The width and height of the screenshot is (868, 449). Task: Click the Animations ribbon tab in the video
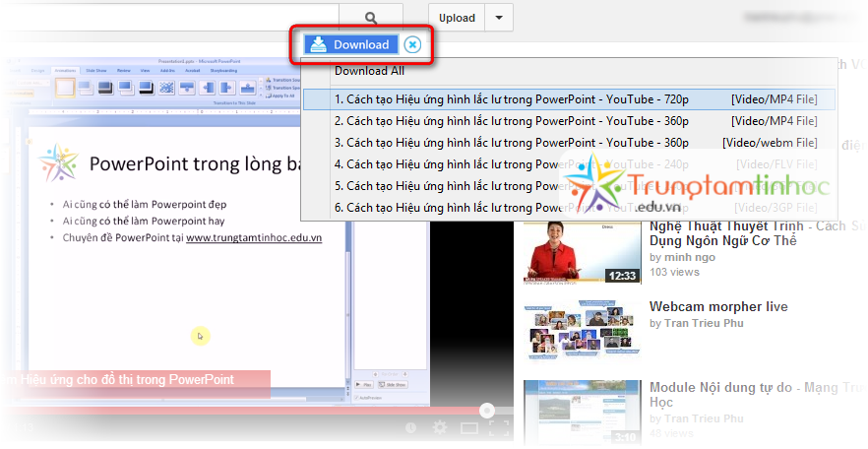(x=65, y=70)
